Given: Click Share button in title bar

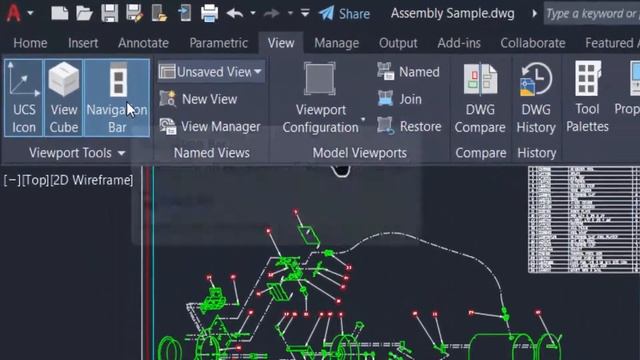Looking at the screenshot, I should point(344,13).
